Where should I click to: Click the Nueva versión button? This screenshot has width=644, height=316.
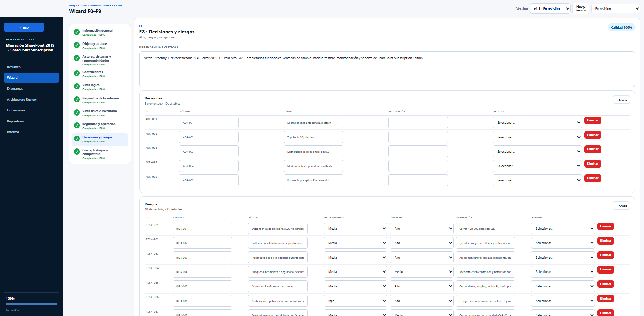pyautogui.click(x=581, y=8)
